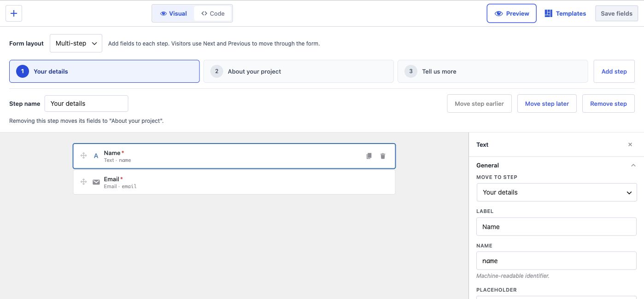Open the Move to step dropdown
644x299 pixels.
coord(556,192)
